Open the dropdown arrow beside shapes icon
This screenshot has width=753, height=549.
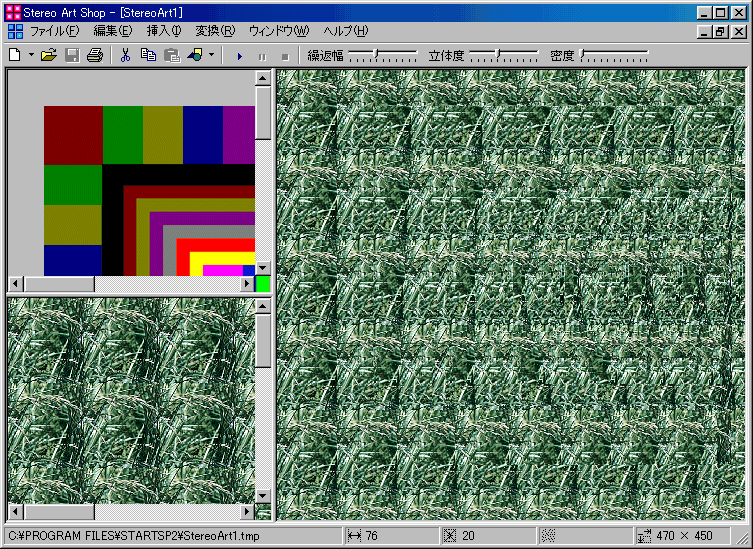click(211, 55)
